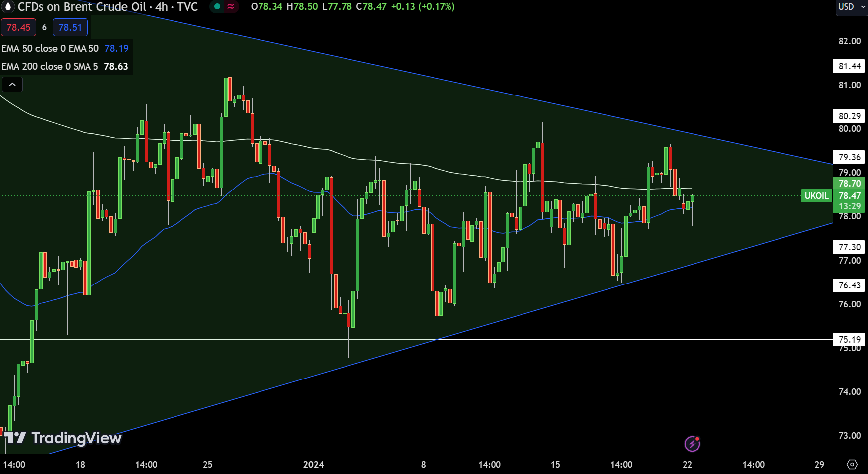Click the TradingView logo

pos(64,438)
